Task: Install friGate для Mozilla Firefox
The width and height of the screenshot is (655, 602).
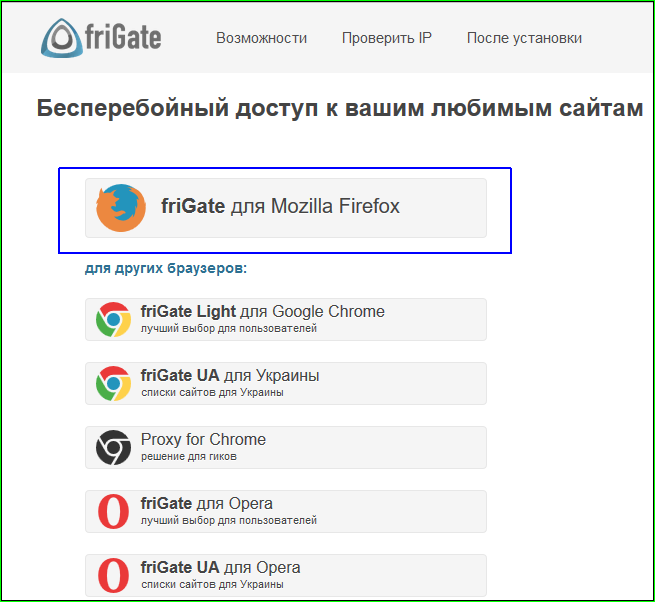Action: 286,208
